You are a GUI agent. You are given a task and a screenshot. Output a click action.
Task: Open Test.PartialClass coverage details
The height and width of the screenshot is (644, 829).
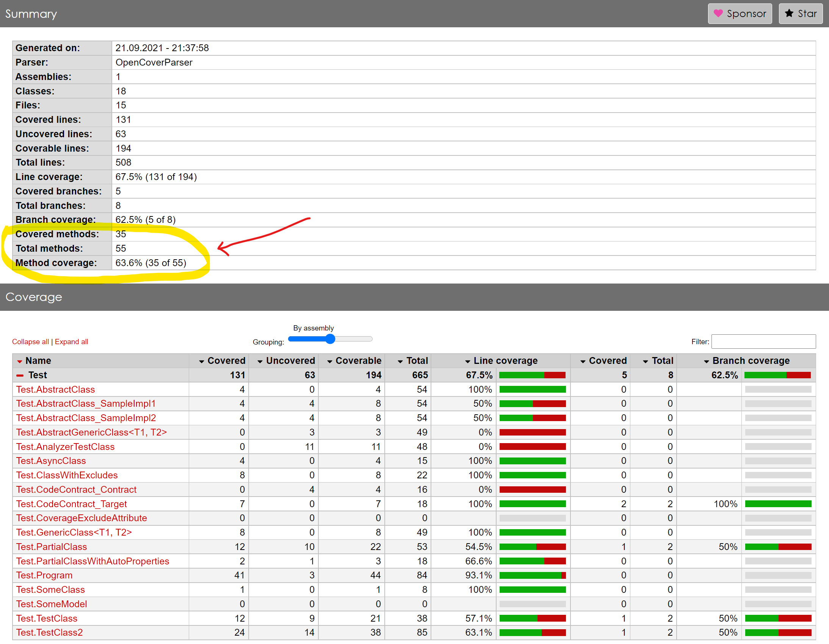(51, 547)
